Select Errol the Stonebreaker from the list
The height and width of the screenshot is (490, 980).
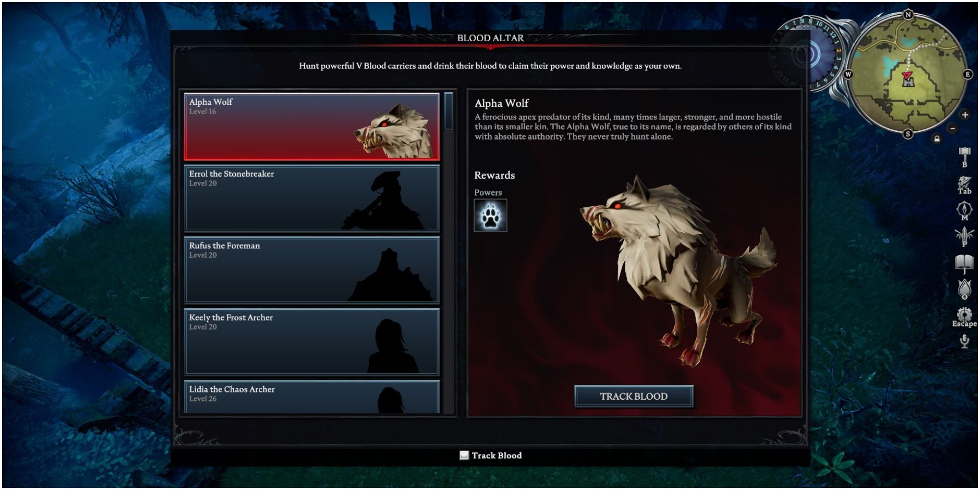pos(312,198)
